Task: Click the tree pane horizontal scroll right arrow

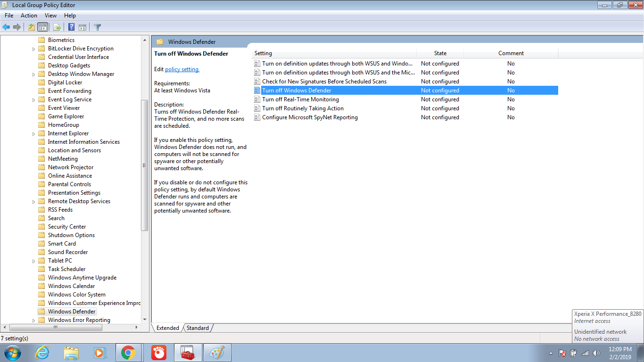Action: 137,327
